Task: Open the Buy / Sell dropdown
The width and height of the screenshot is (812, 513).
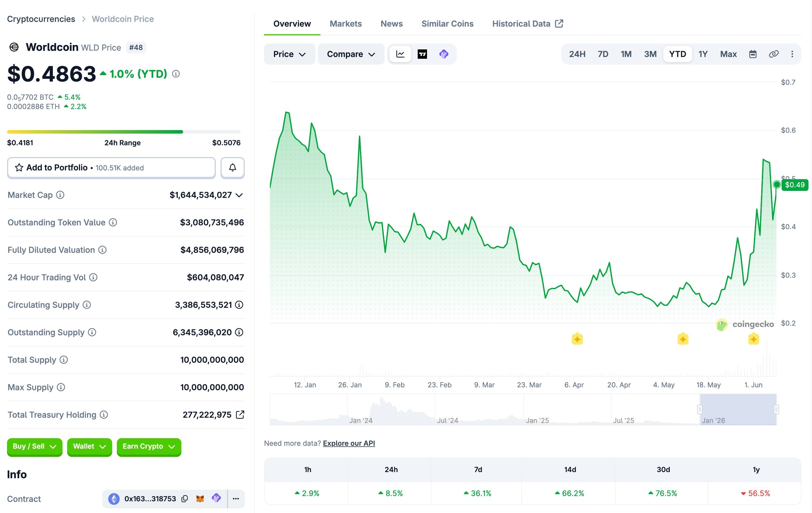Action: coord(35,447)
